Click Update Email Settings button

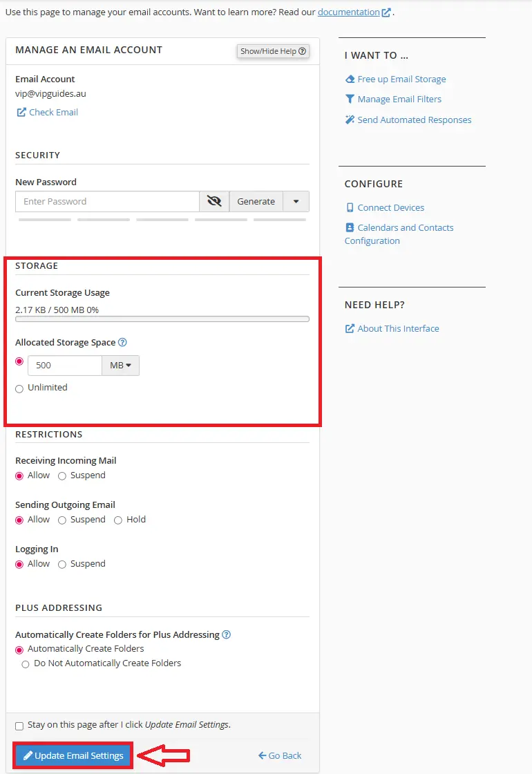click(x=73, y=755)
